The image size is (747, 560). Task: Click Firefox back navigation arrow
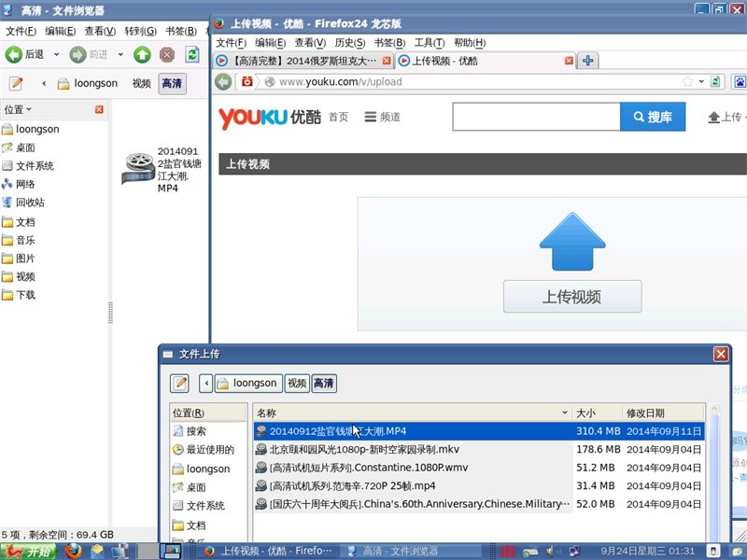(223, 82)
